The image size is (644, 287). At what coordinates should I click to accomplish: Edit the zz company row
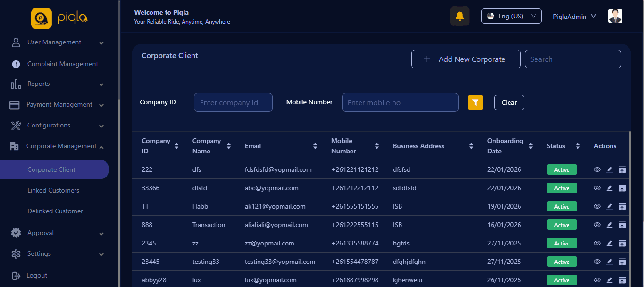pos(610,243)
